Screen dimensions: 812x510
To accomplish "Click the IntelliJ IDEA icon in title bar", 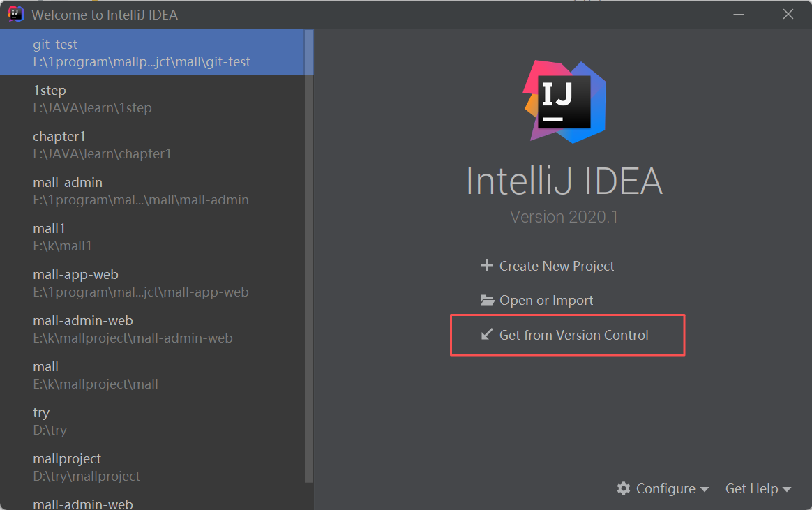I will (15, 14).
